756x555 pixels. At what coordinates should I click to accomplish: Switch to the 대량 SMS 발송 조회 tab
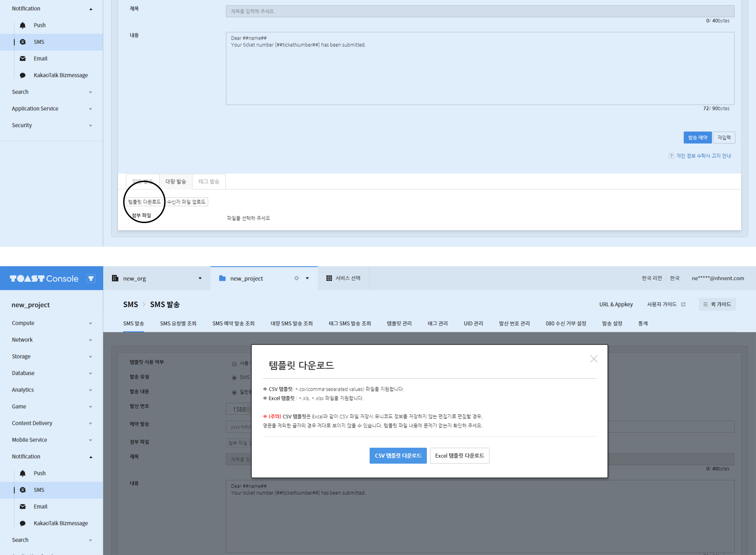click(x=291, y=323)
